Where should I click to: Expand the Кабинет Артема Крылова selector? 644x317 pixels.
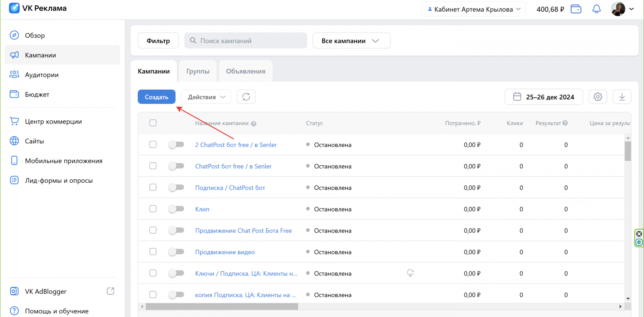(x=474, y=9)
